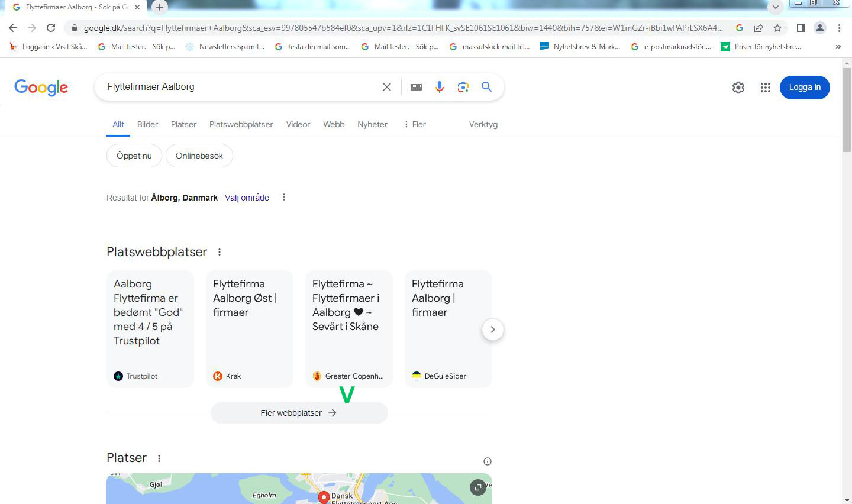
Task: Open the Chrome profile menu
Action: coord(820,28)
